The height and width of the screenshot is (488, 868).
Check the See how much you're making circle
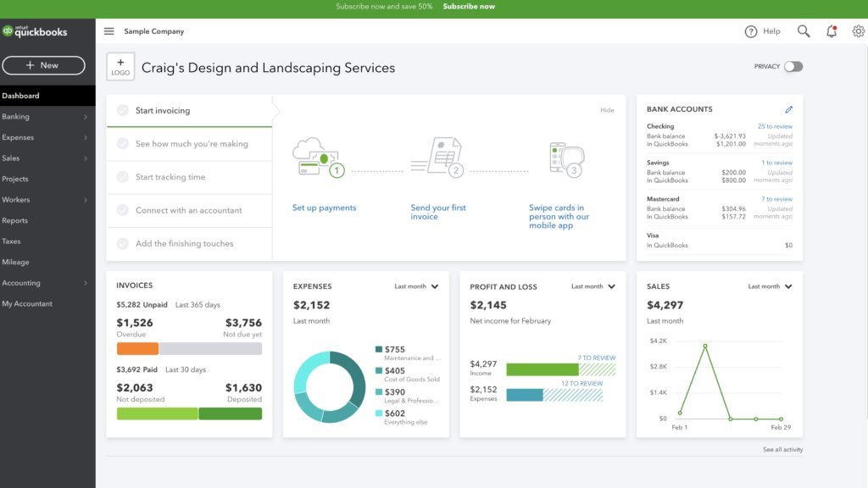point(123,144)
